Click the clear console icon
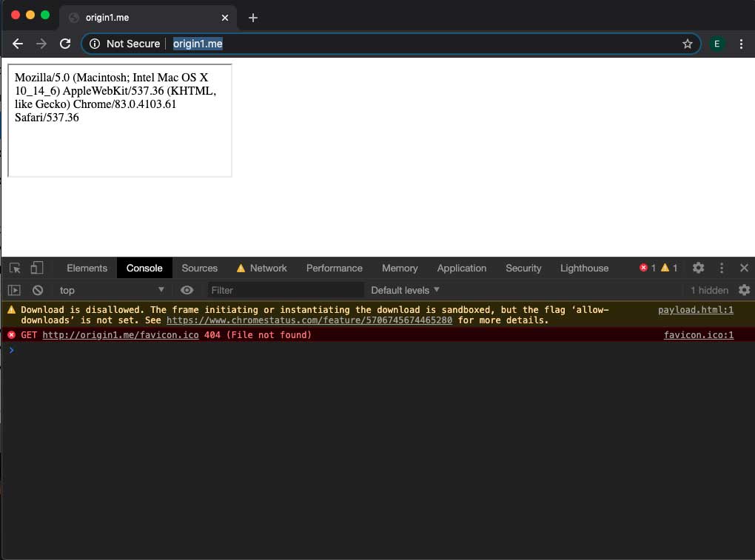 pyautogui.click(x=37, y=290)
